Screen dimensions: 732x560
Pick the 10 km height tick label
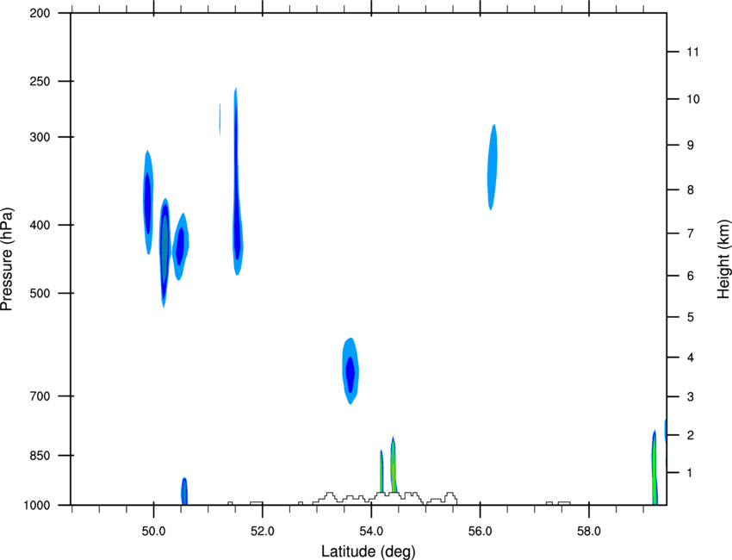693,99
